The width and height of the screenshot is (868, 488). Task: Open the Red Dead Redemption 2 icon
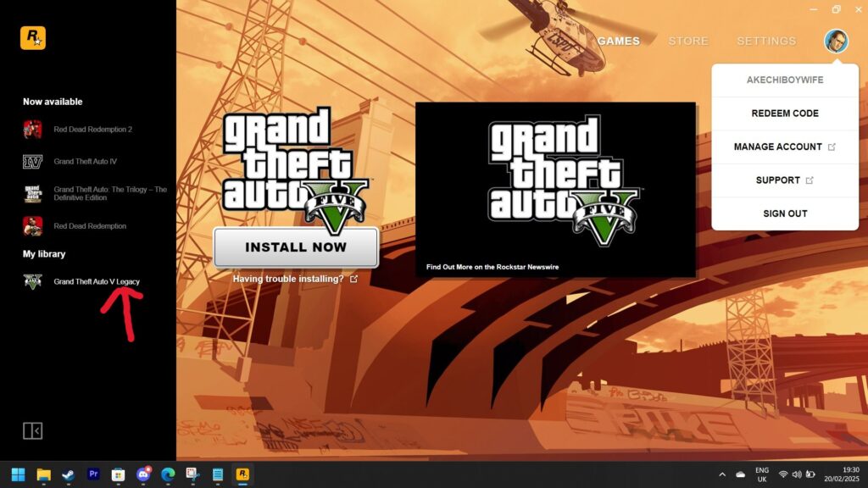click(32, 130)
